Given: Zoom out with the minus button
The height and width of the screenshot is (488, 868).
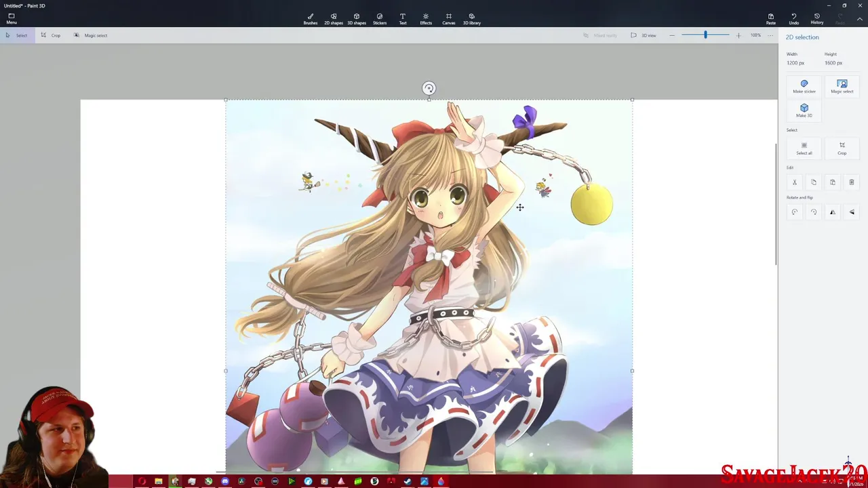Looking at the screenshot, I should coord(672,35).
